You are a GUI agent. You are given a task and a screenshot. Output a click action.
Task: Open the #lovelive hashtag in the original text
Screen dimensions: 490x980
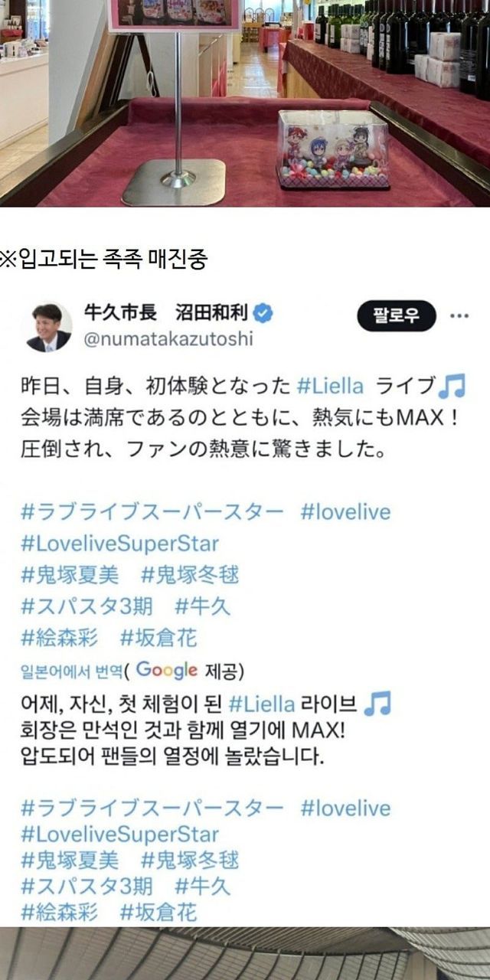click(345, 511)
